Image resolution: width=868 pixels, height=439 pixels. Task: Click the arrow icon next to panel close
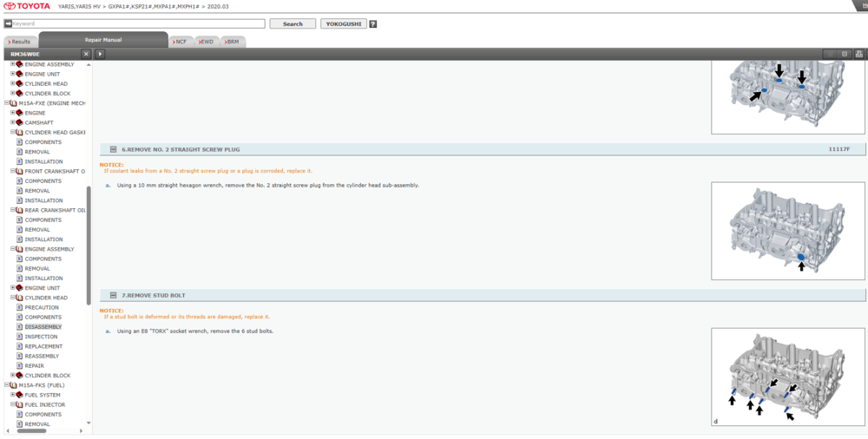point(100,54)
